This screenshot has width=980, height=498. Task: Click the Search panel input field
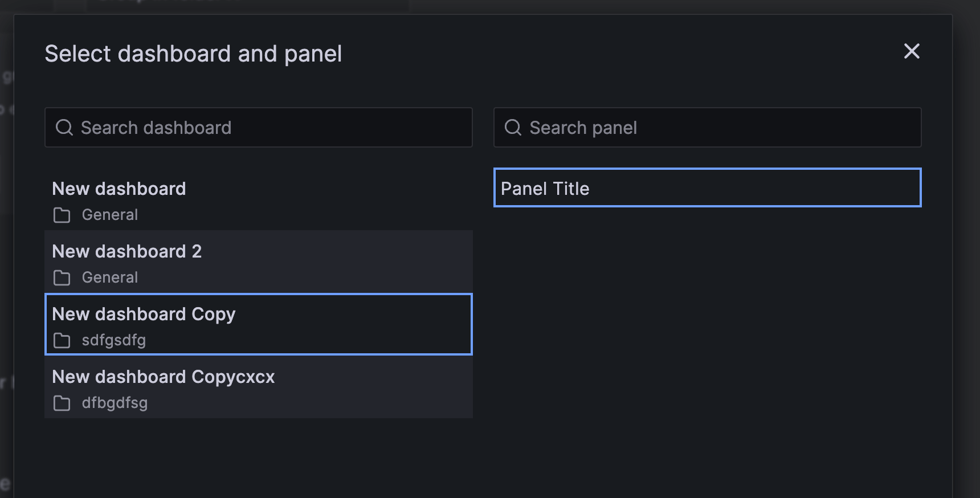[x=708, y=128]
